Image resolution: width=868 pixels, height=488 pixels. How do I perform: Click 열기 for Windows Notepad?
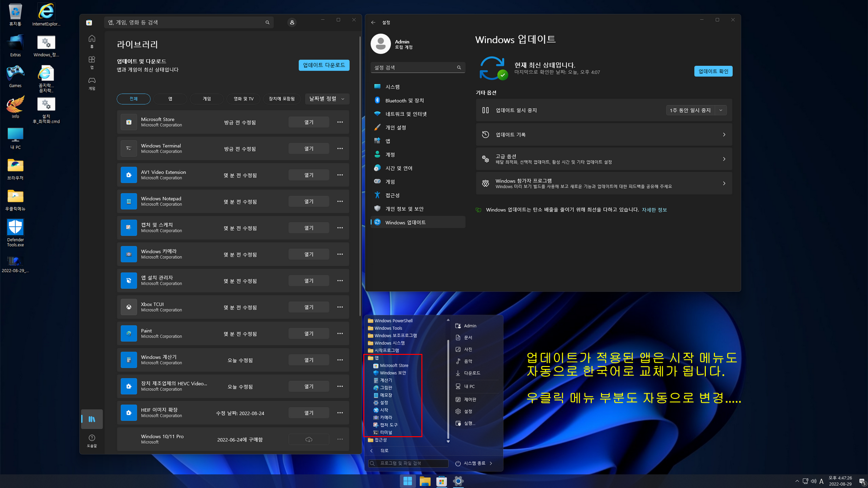tap(309, 201)
